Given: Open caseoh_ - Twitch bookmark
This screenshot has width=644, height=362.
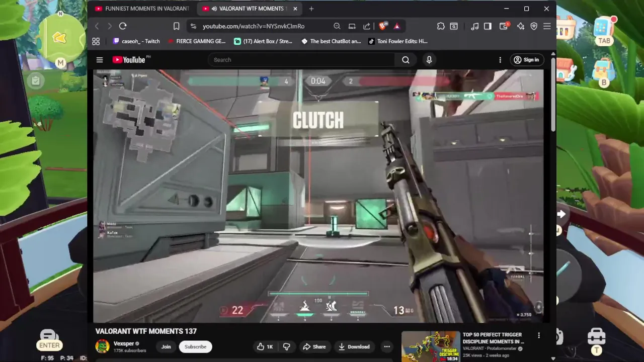Looking at the screenshot, I should [136, 41].
